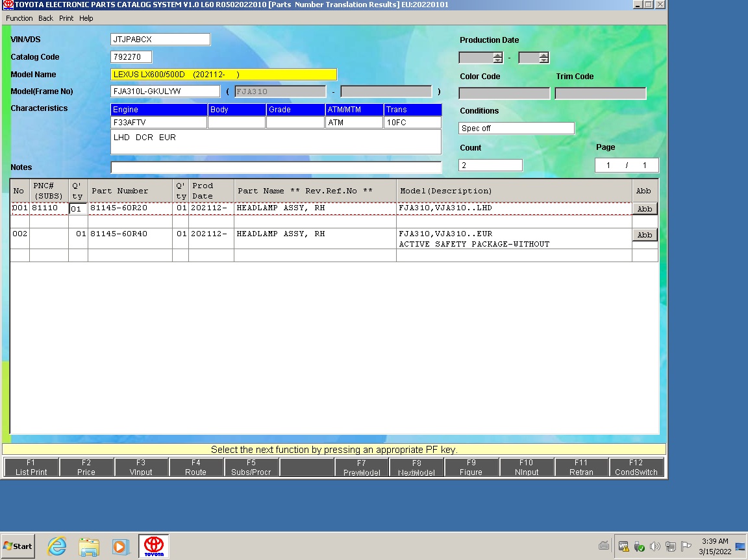Open the Back menu
Image resolution: width=748 pixels, height=560 pixels.
(46, 18)
